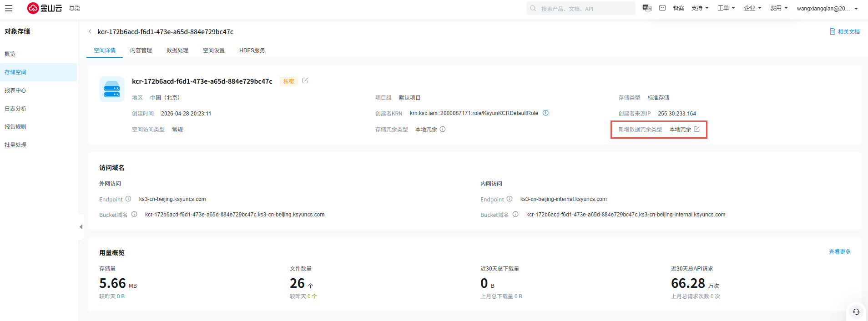Open the hamburger navigation menu
868x321 pixels.
coord(9,8)
